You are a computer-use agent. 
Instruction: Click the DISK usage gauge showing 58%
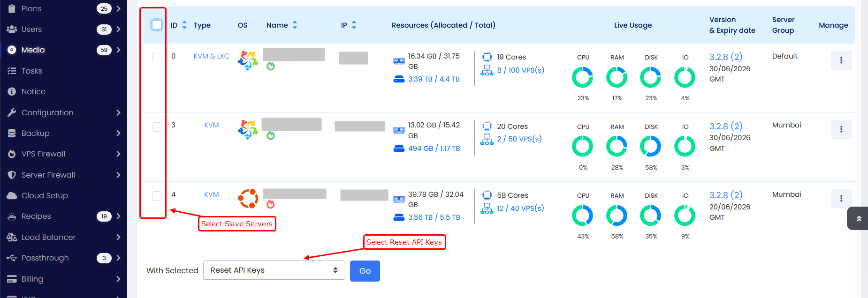pos(650,147)
